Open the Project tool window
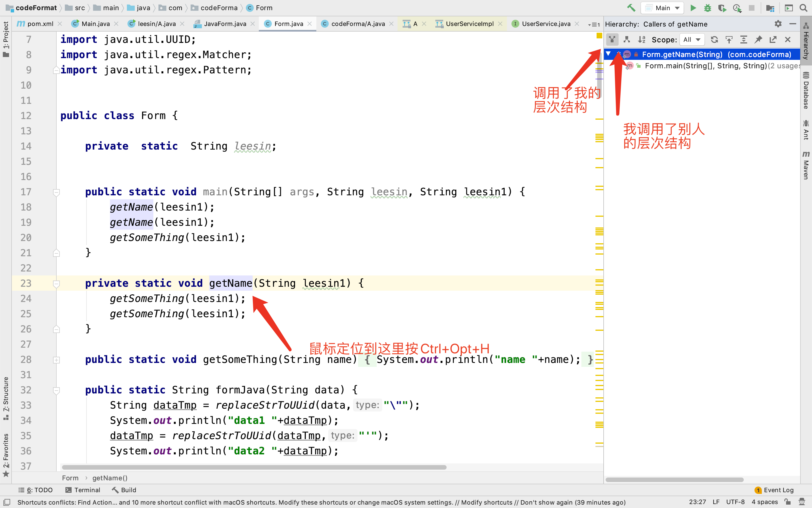This screenshot has height=508, width=812. click(6, 39)
